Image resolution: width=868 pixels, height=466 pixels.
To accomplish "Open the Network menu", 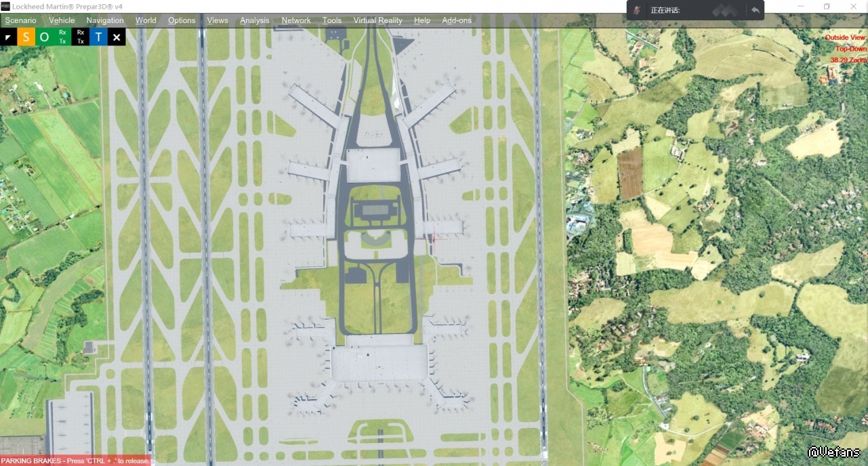I will (x=296, y=20).
